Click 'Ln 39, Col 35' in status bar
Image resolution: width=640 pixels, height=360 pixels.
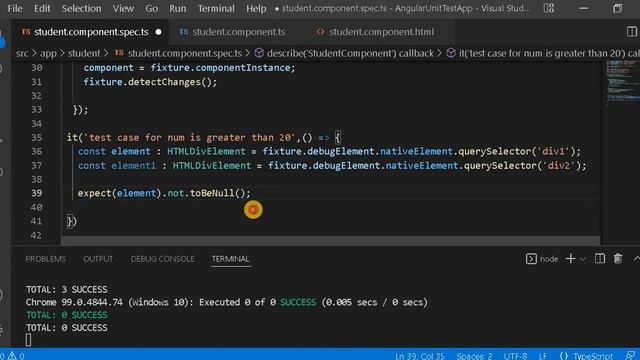click(420, 356)
